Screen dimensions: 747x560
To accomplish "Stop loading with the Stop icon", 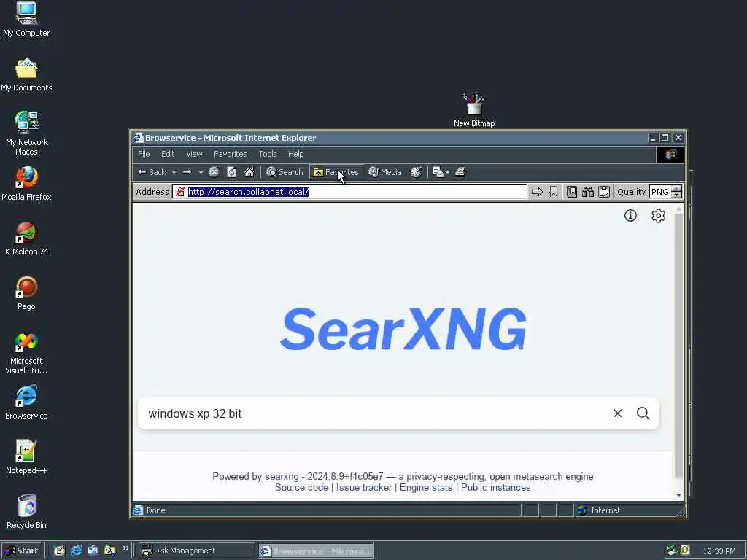I will tap(214, 172).
